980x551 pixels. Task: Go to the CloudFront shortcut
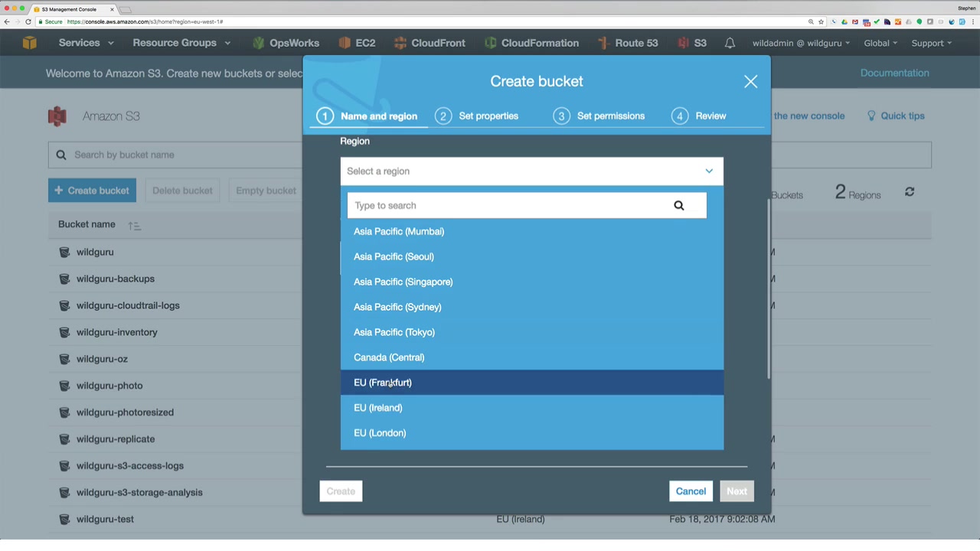[x=430, y=43]
